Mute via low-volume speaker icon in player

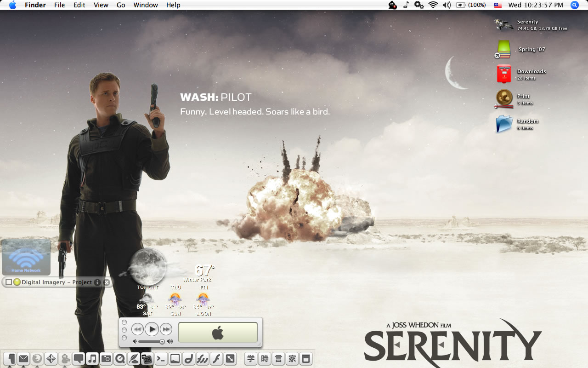click(135, 341)
